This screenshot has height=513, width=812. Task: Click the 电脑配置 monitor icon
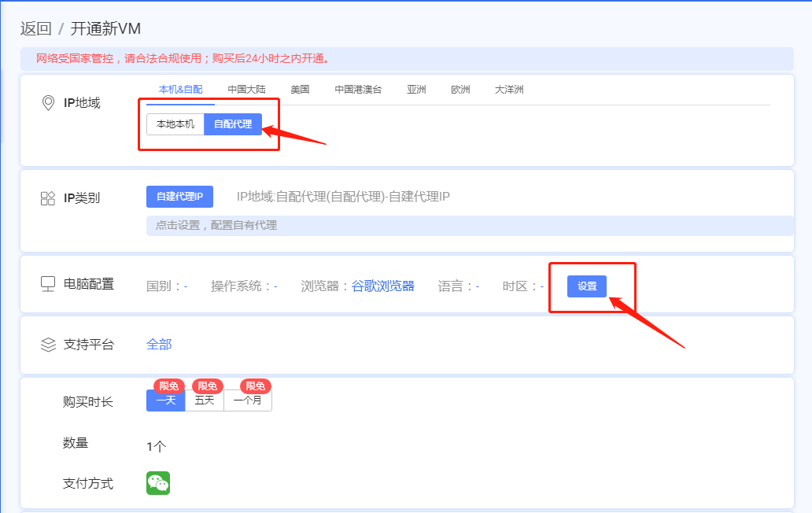pyautogui.click(x=48, y=284)
